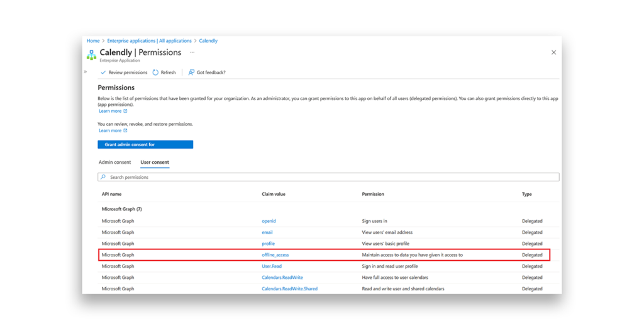The image size is (644, 330).
Task: Open the Calendars.ReadWrite claim value
Action: click(282, 277)
